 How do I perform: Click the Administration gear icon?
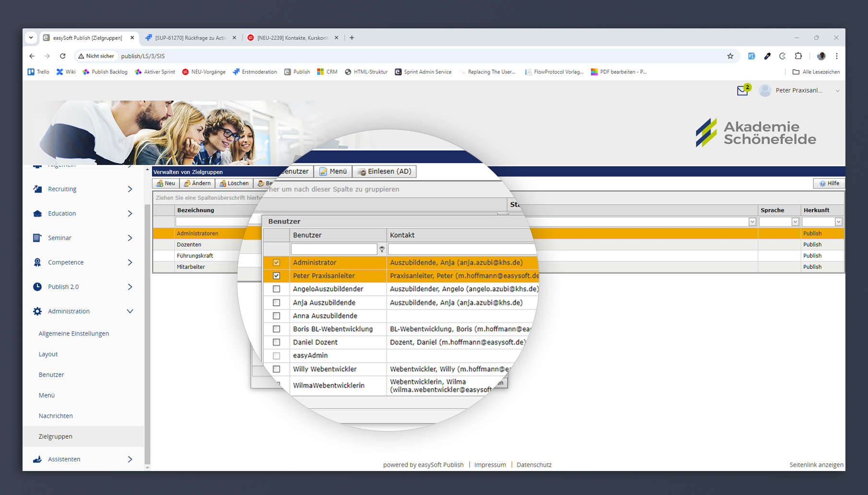(37, 311)
